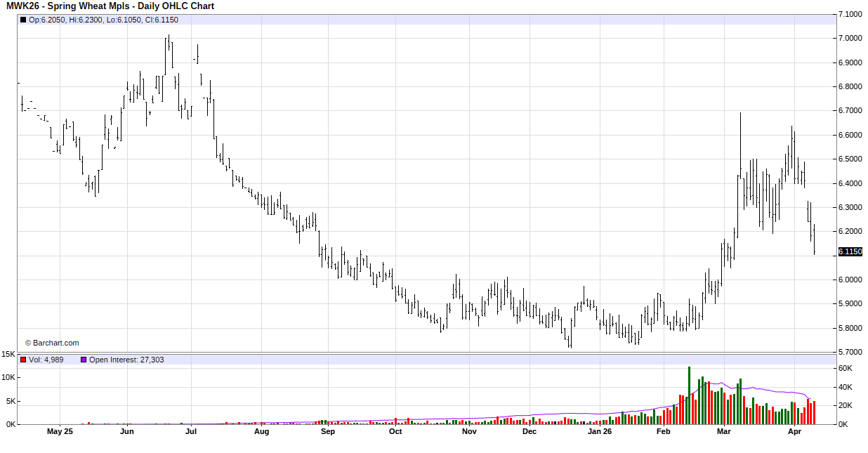868x453 pixels.
Task: Click the 6.1150 current price tag
Action: pos(850,251)
